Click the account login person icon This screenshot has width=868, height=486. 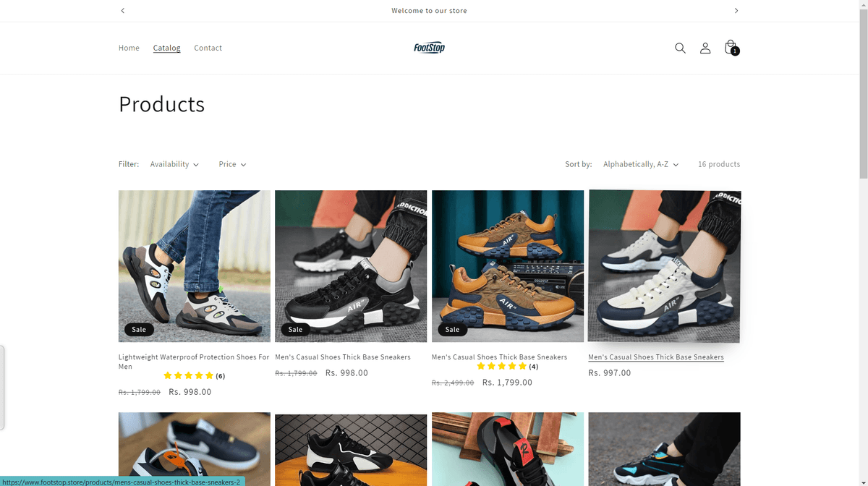tap(705, 48)
